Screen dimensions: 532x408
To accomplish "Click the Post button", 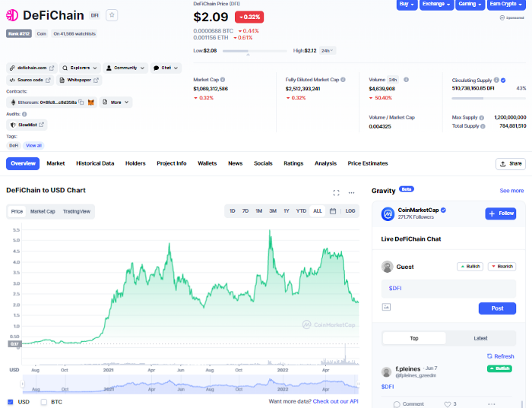I will click(497, 308).
